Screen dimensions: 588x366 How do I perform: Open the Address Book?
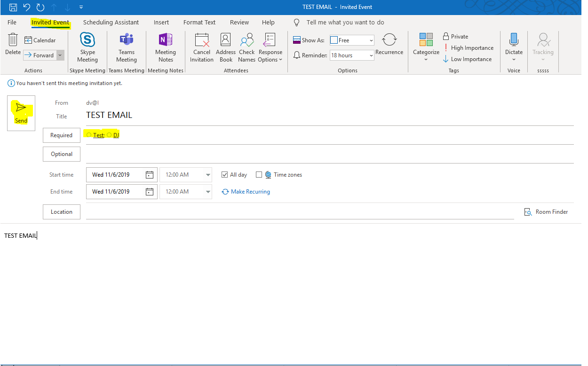tap(226, 47)
